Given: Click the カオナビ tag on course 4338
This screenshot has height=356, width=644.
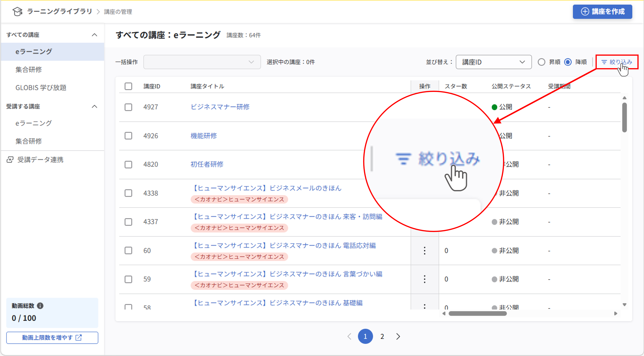Looking at the screenshot, I should tap(239, 199).
